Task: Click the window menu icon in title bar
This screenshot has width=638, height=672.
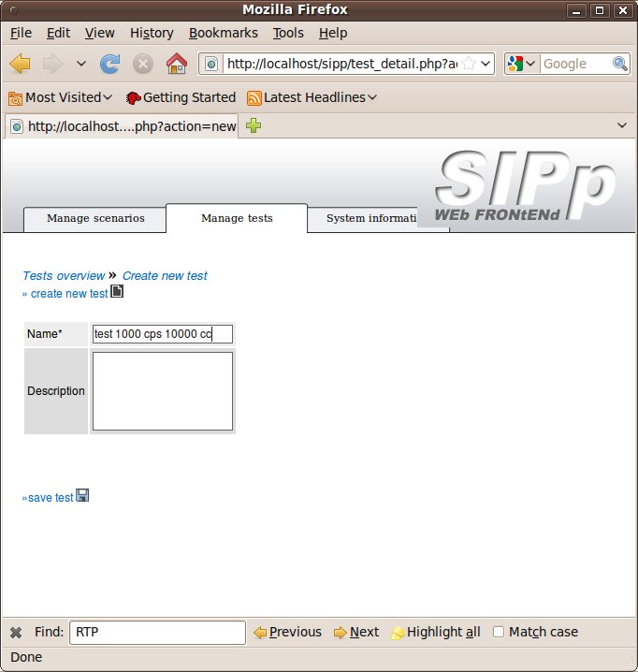Action: (14, 9)
